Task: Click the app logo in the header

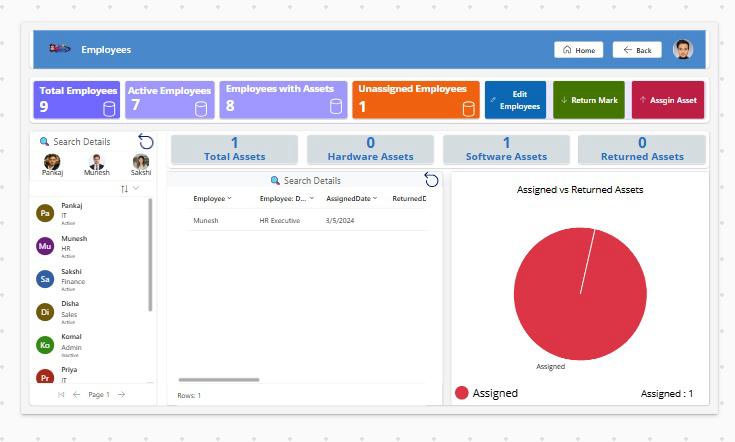Action: [x=60, y=49]
